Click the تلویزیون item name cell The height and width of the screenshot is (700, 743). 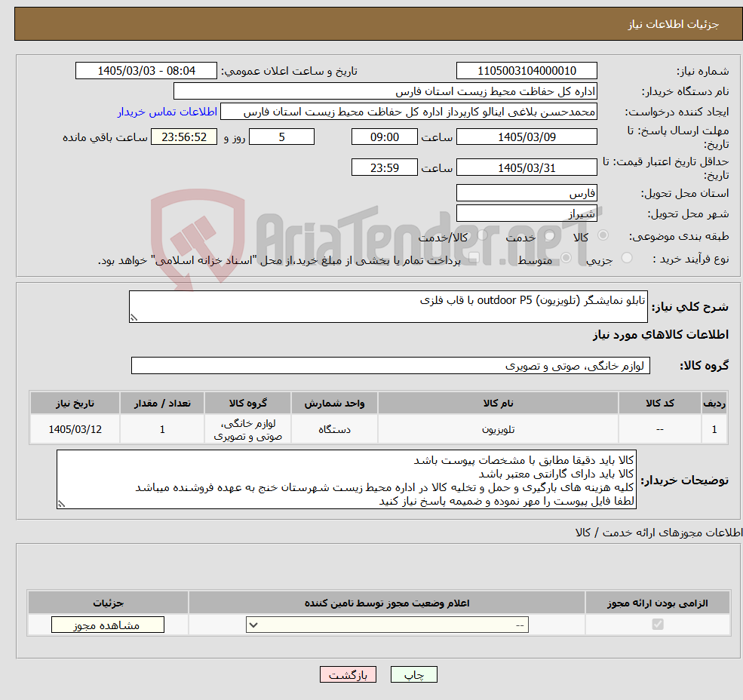pos(498,429)
